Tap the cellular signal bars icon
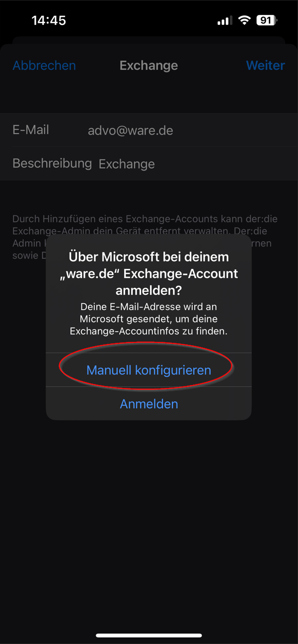The image size is (298, 644). click(x=224, y=21)
